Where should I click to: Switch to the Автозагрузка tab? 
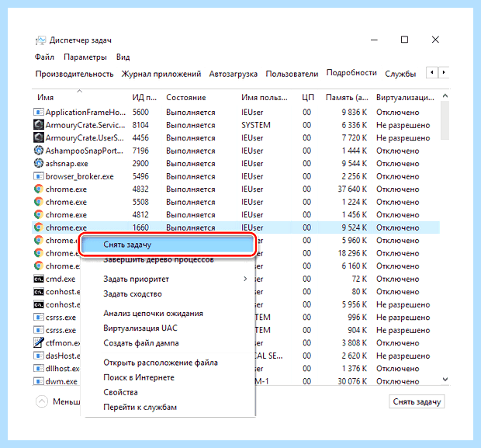[234, 74]
